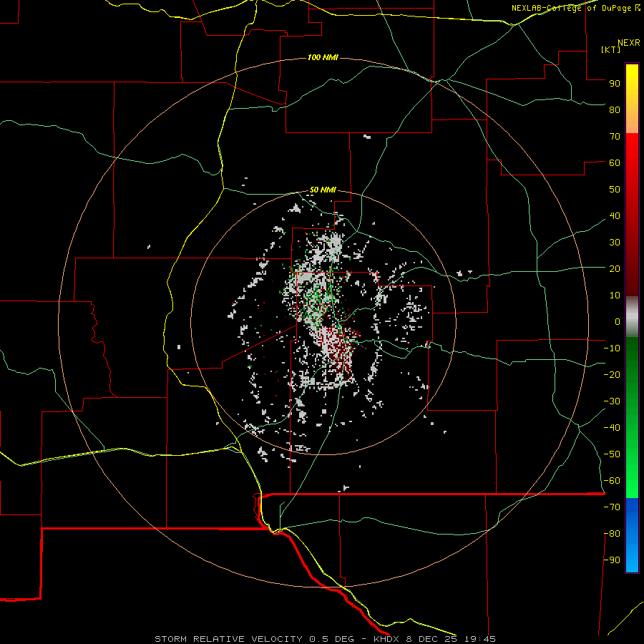Image resolution: width=644 pixels, height=644 pixels.
Task: Click the positive 70 value on the velocity scale
Action: 615,137
